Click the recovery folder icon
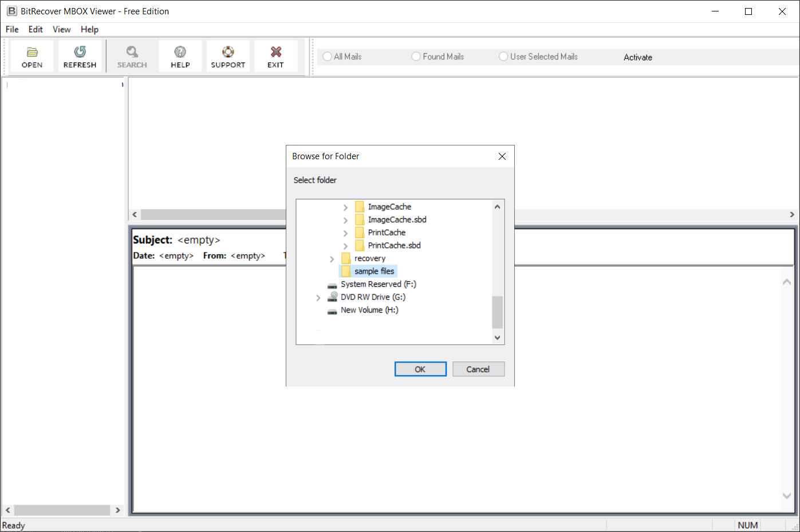Image resolution: width=800 pixels, height=532 pixels. (x=346, y=258)
